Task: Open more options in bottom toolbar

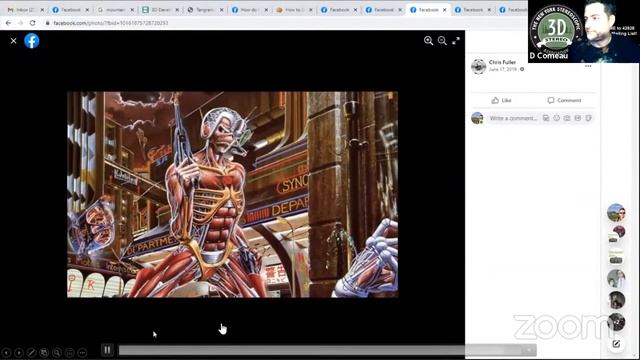Action: pyautogui.click(x=82, y=352)
